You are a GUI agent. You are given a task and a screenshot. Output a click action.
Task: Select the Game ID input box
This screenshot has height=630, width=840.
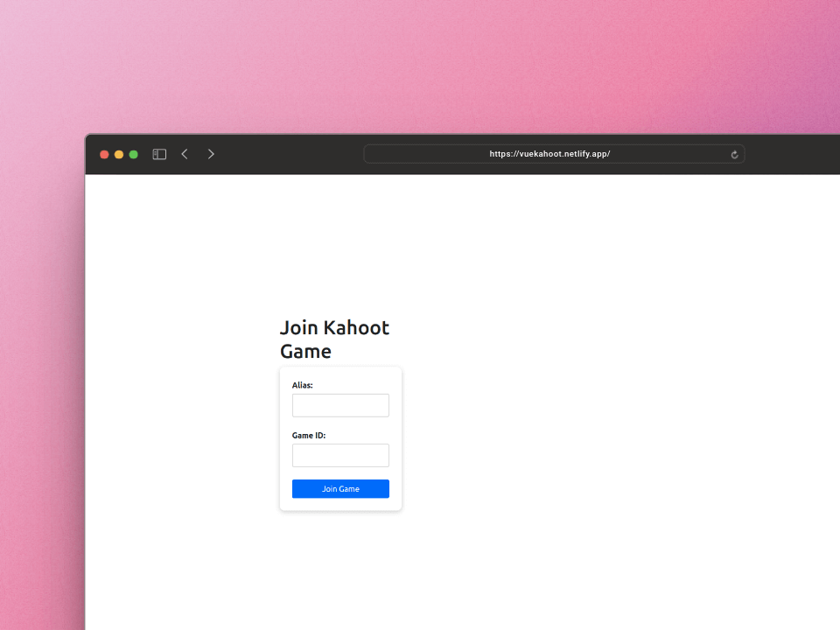point(340,455)
